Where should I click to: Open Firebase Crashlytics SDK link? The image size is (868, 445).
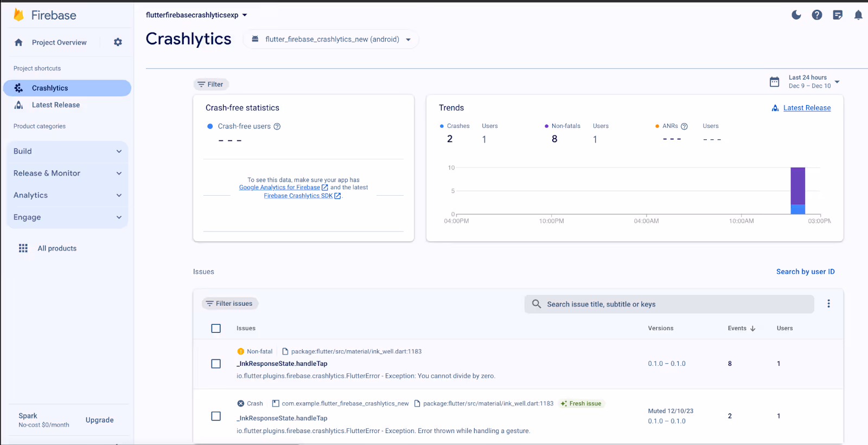point(298,196)
